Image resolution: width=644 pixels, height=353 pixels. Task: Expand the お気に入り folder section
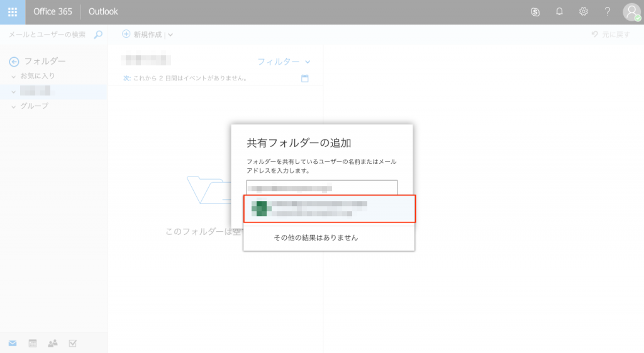tap(14, 76)
